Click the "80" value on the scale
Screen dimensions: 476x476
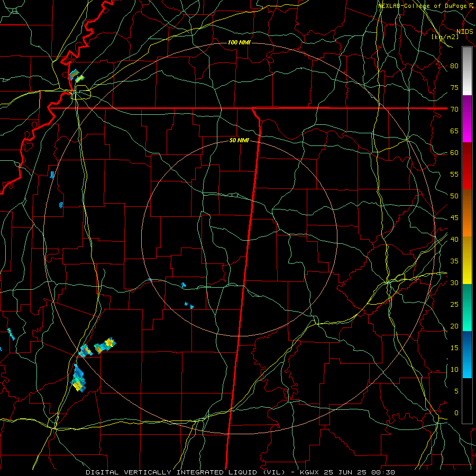(x=454, y=66)
